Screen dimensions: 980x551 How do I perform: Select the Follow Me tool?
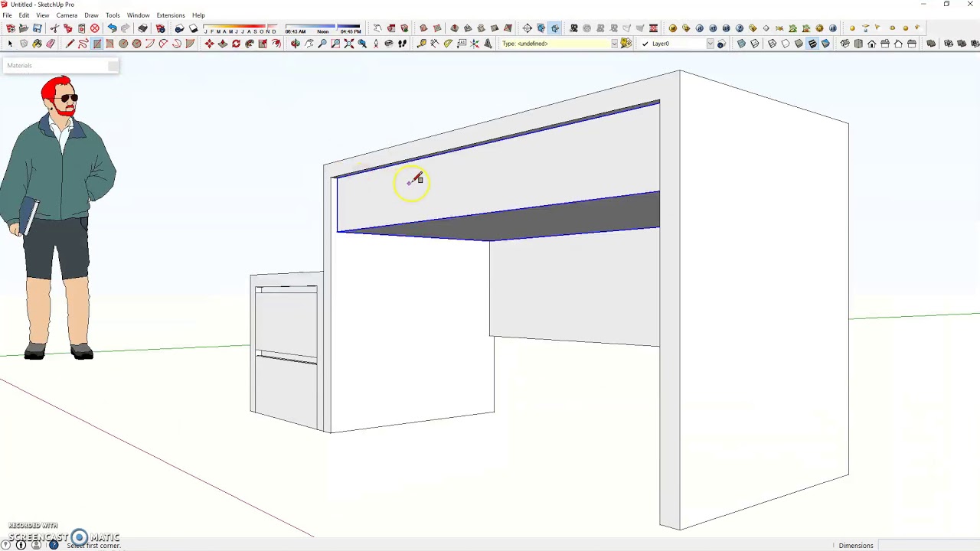pos(250,44)
